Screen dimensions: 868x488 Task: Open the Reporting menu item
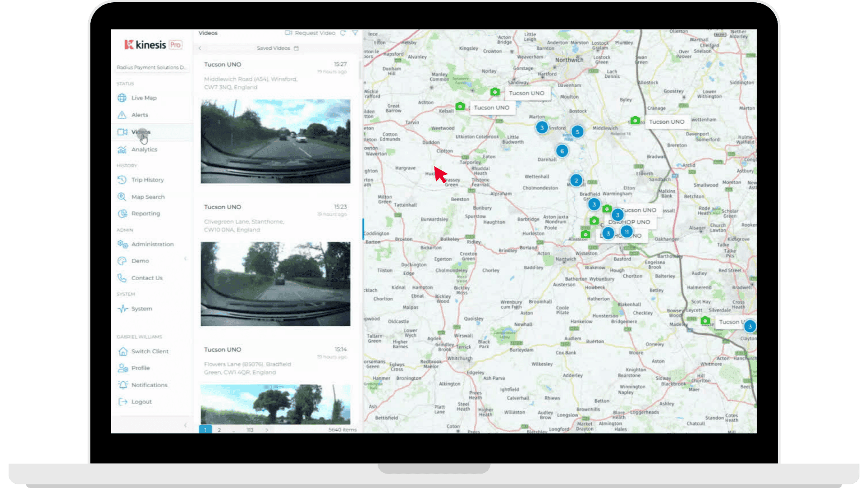pyautogui.click(x=145, y=214)
